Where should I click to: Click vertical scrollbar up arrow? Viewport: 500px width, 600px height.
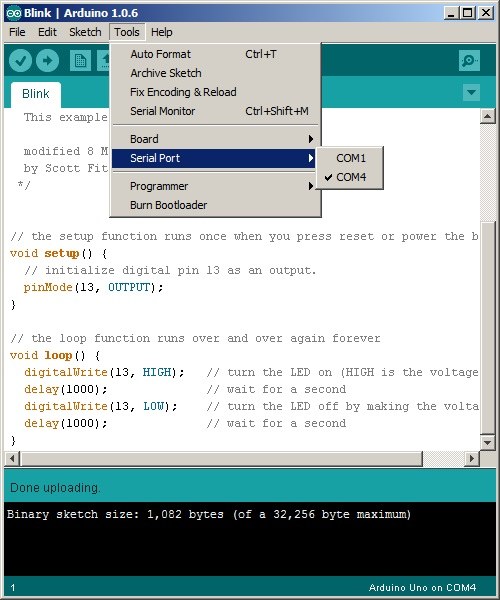point(487,116)
